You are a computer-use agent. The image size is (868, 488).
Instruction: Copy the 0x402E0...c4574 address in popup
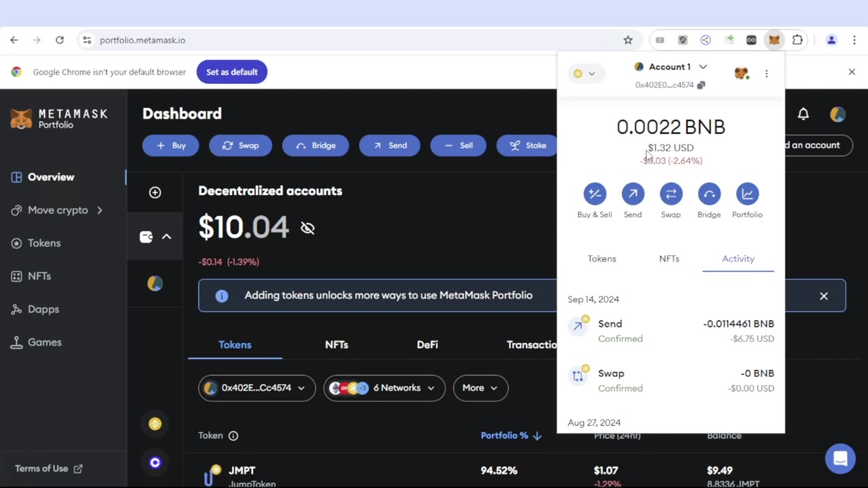point(701,85)
